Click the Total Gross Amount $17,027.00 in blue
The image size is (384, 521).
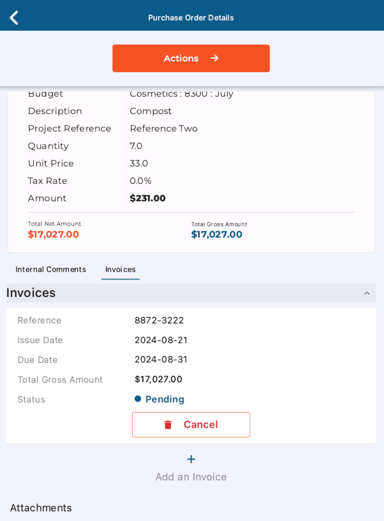click(x=217, y=234)
